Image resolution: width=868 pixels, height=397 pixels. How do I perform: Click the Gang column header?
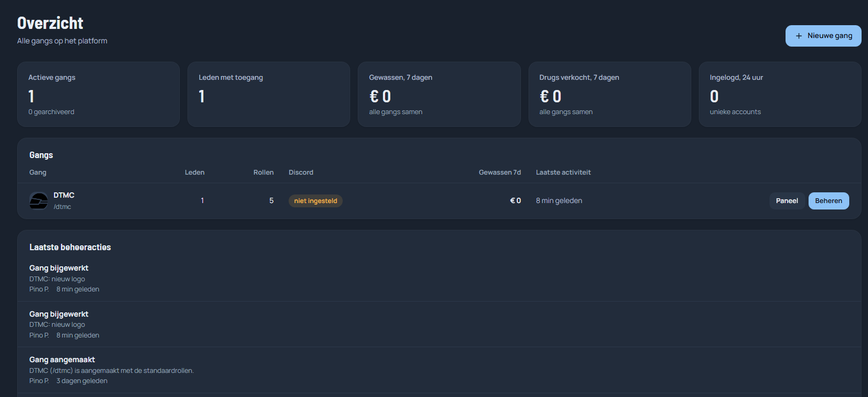[x=37, y=173]
